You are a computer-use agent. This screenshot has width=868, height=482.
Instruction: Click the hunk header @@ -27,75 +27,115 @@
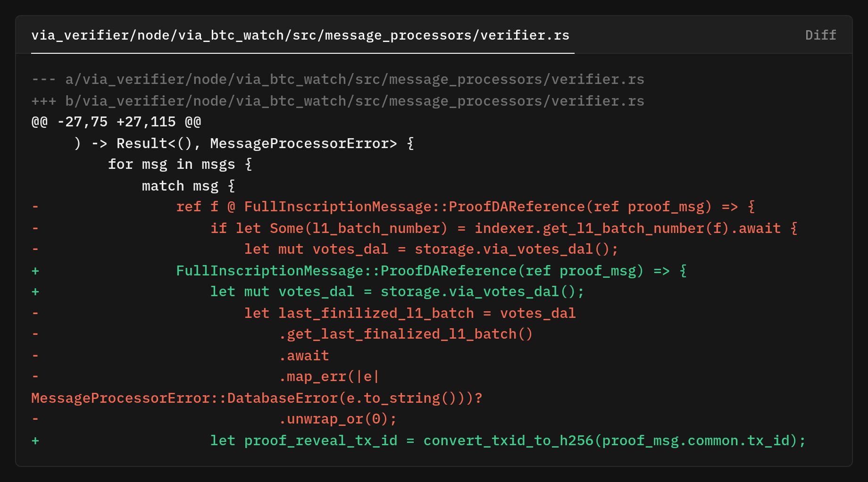click(116, 122)
